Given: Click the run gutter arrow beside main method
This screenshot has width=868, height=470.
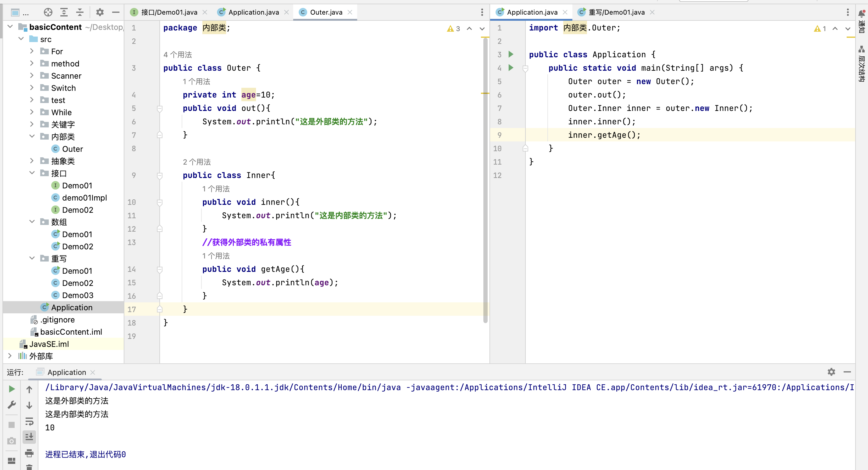Looking at the screenshot, I should click(x=511, y=68).
